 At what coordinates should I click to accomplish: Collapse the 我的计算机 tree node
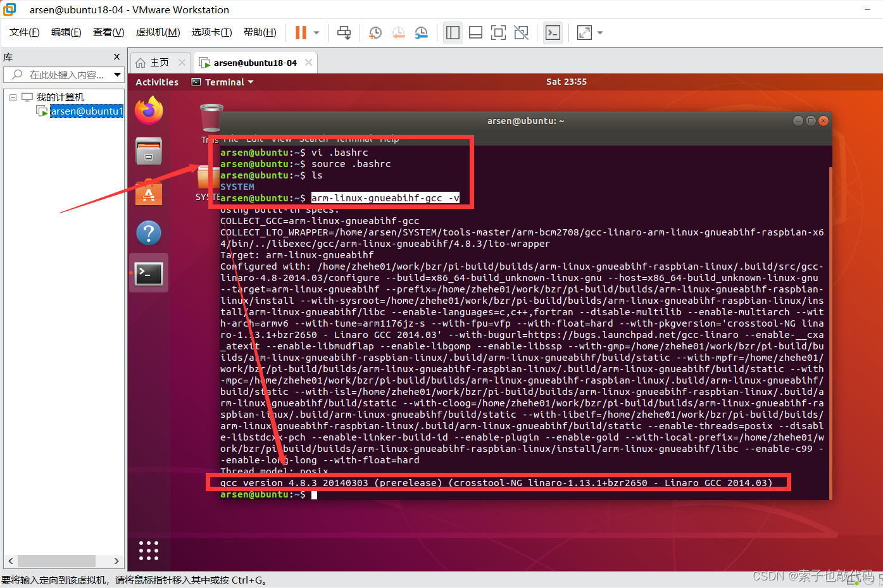click(x=13, y=97)
